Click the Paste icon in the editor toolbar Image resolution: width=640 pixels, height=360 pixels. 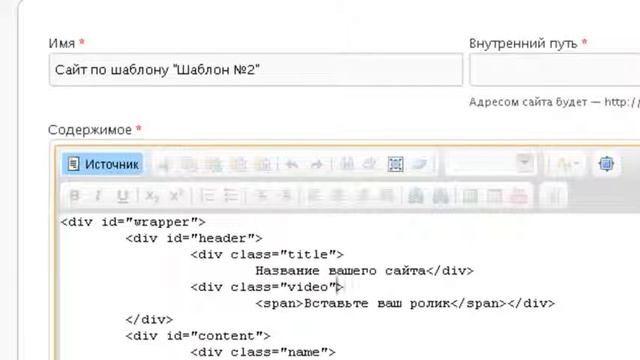click(213, 164)
